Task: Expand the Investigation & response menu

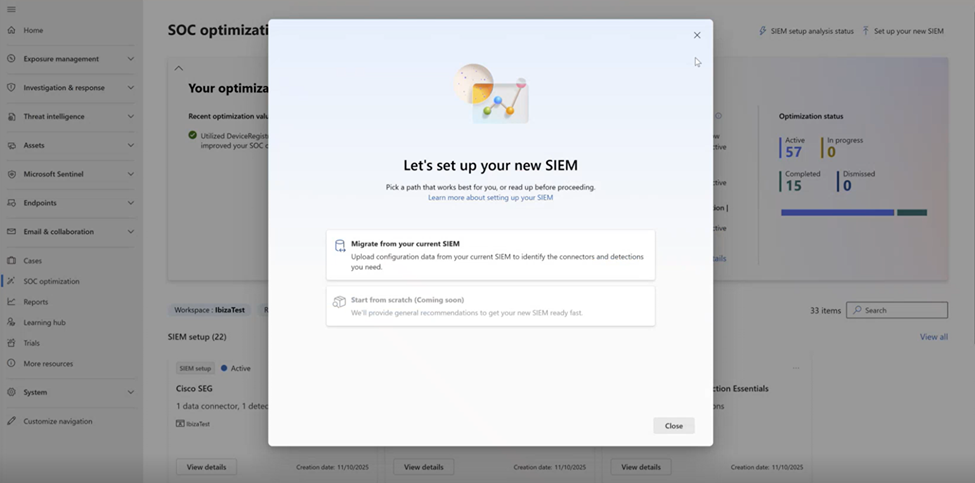Action: click(x=131, y=88)
